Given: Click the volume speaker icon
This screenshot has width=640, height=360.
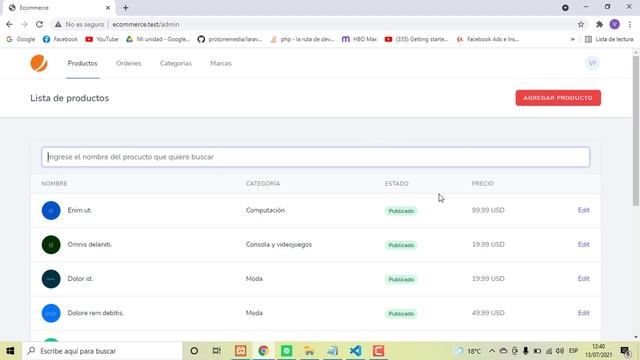Looking at the screenshot, I should coord(560,351).
